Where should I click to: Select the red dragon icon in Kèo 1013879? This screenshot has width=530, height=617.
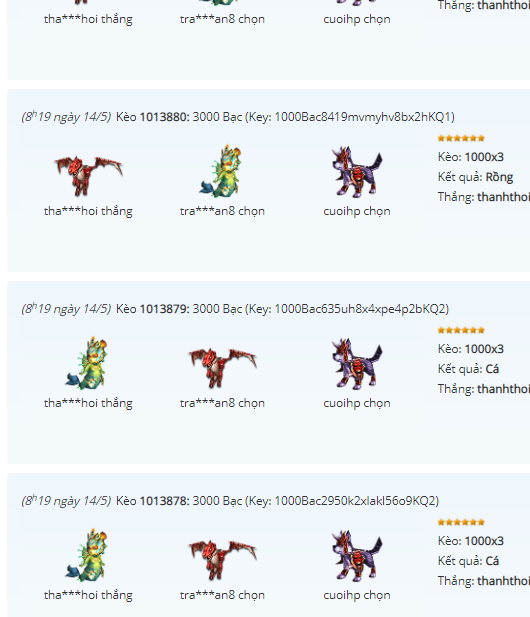[x=223, y=367]
